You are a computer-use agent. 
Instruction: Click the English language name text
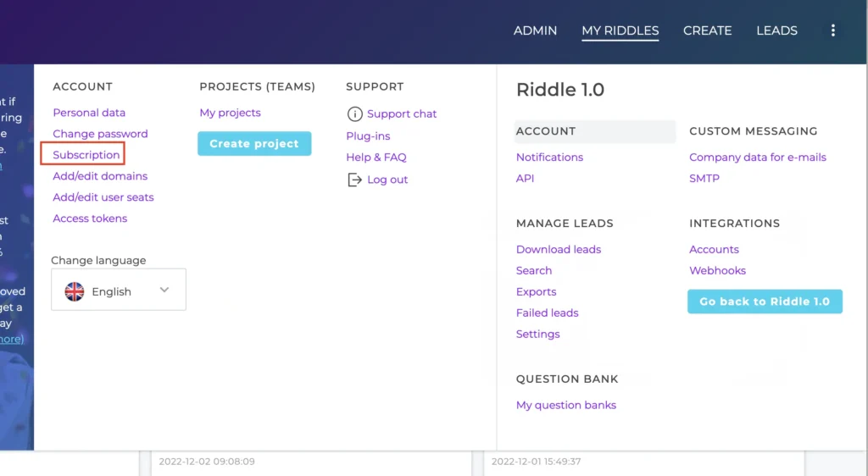tap(111, 292)
